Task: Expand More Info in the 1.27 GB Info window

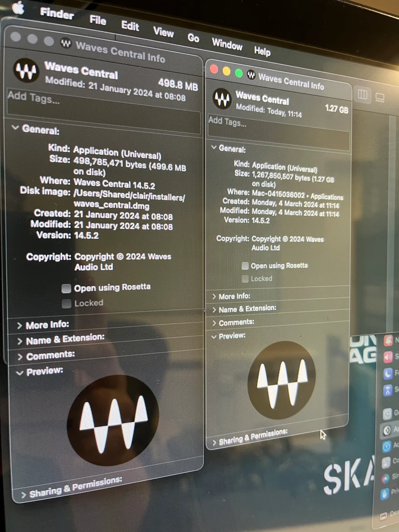Action: click(214, 296)
